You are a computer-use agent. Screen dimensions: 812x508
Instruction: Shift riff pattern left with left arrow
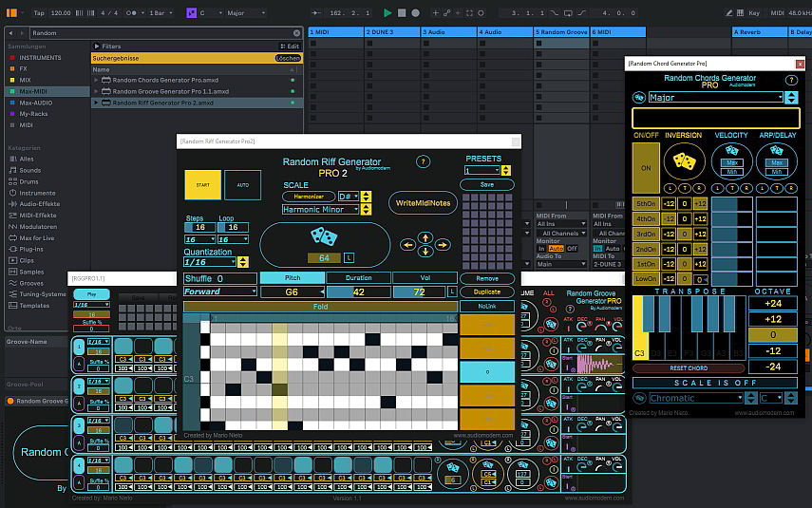point(407,245)
